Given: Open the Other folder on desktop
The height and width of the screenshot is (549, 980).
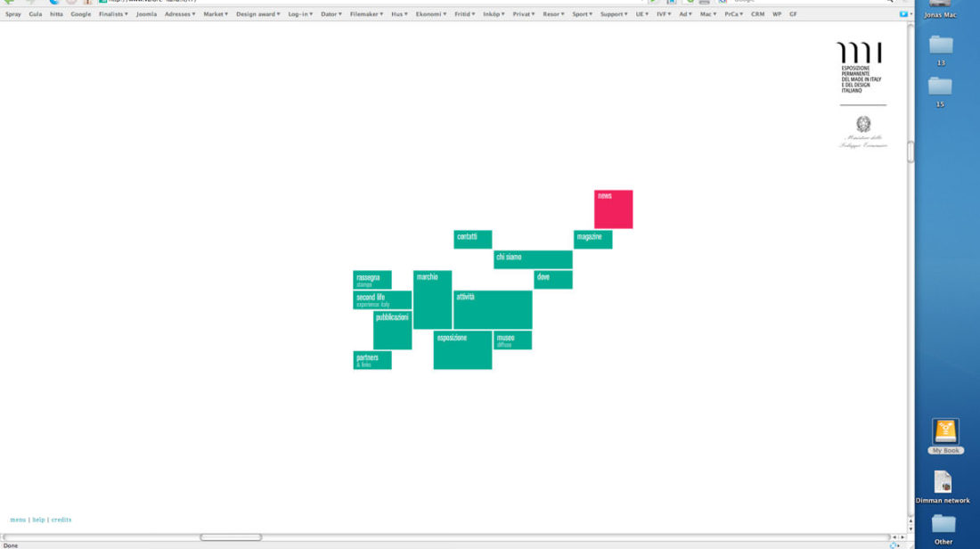Looking at the screenshot, I should click(x=943, y=524).
